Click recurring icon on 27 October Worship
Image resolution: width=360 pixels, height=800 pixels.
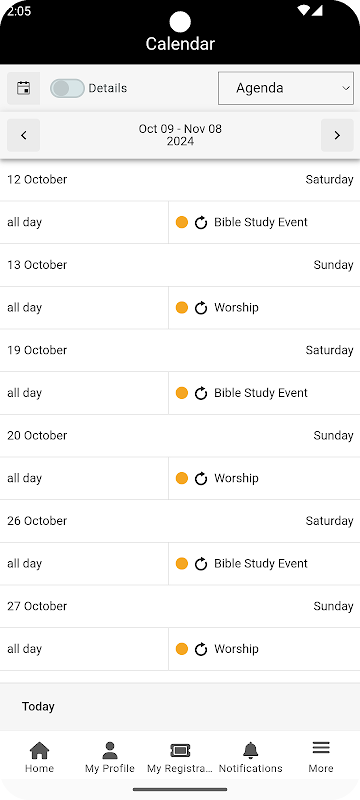[x=201, y=649]
